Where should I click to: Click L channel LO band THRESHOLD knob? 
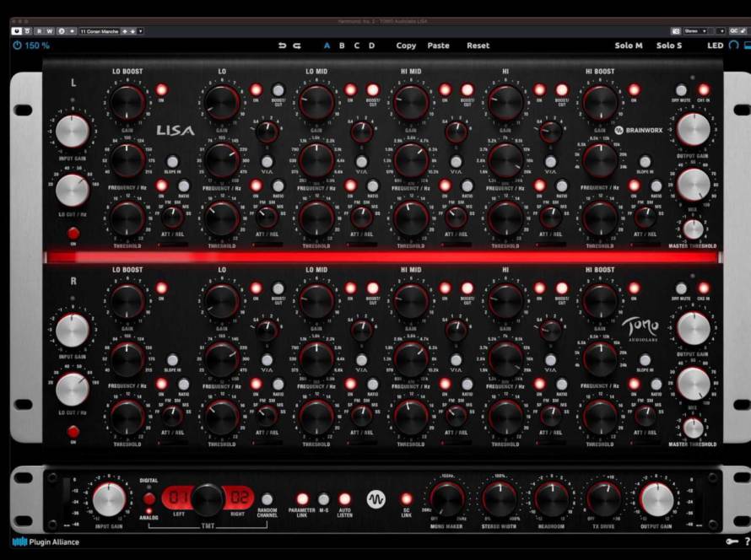(222, 218)
